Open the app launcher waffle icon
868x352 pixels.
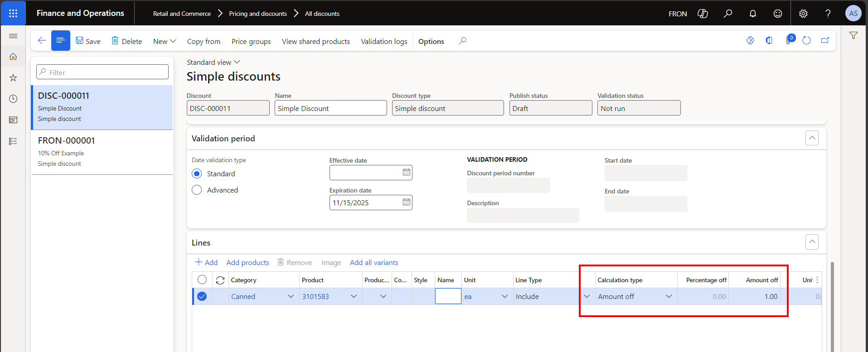coord(13,13)
